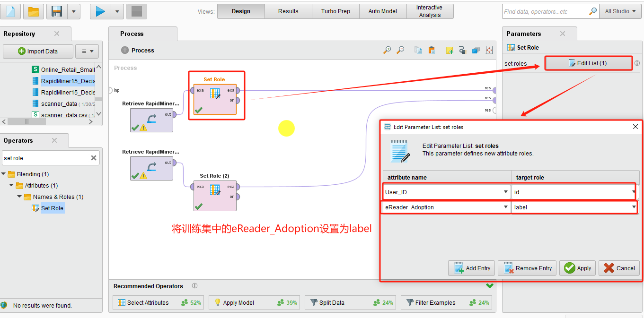This screenshot has width=644, height=318.
Task: Zoom out of the process canvas
Action: pos(401,50)
